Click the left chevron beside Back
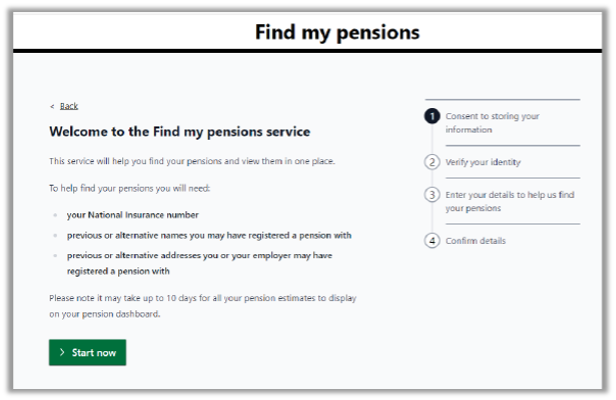The width and height of the screenshot is (616, 400). point(52,106)
